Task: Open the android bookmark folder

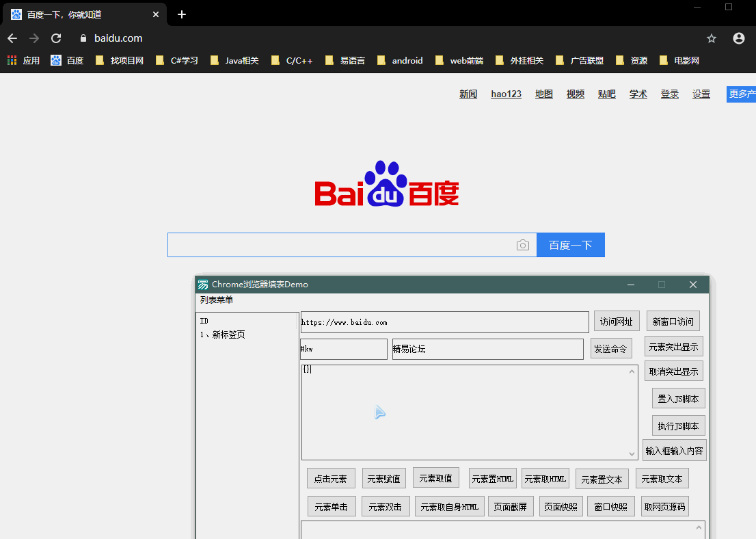Action: pyautogui.click(x=400, y=60)
